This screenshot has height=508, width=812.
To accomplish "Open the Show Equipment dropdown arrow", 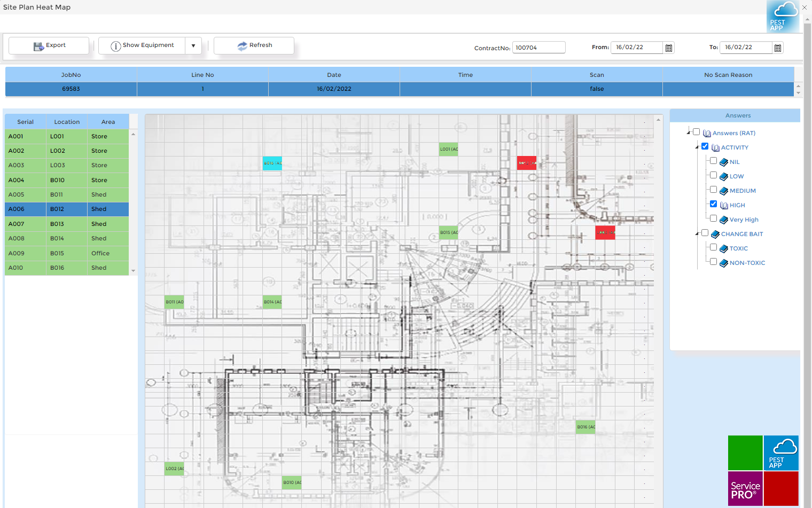I will click(193, 46).
